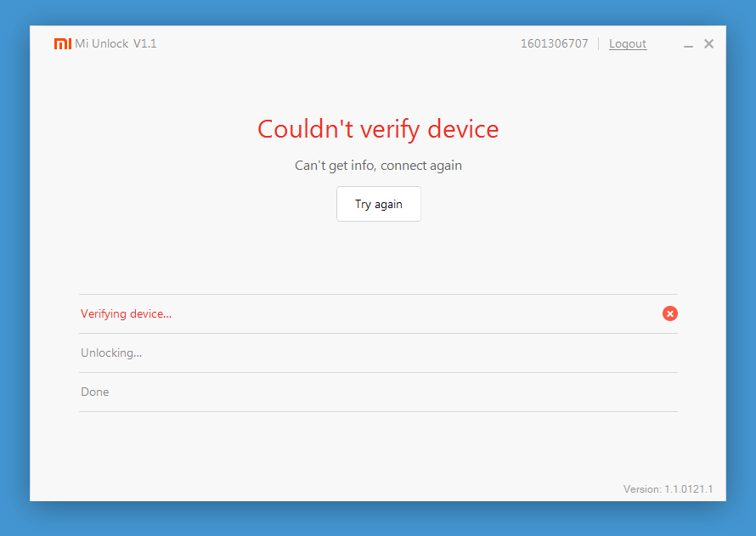This screenshot has width=756, height=536.
Task: Close the Mi Unlock window
Action: [708, 44]
